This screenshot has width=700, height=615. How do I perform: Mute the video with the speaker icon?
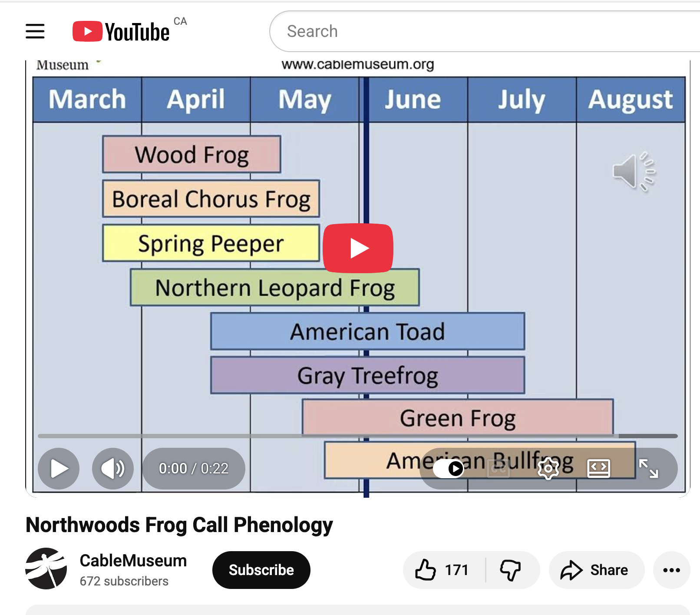pos(112,469)
